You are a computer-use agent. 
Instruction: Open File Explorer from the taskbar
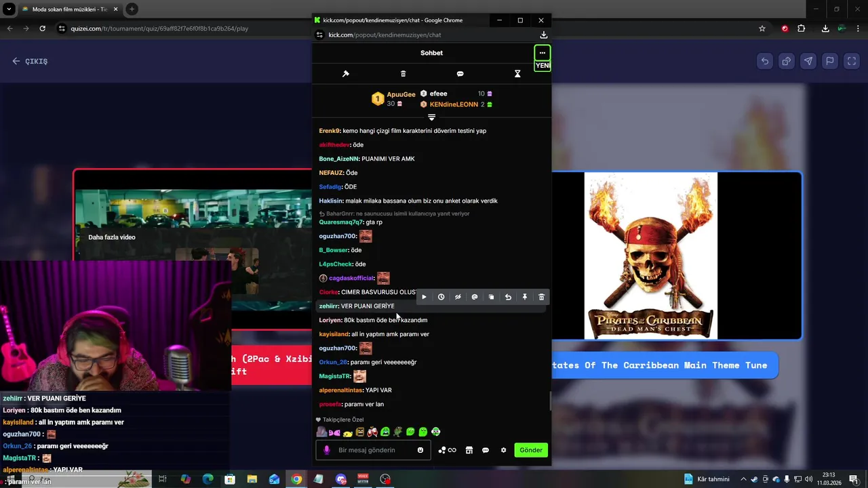(x=252, y=479)
